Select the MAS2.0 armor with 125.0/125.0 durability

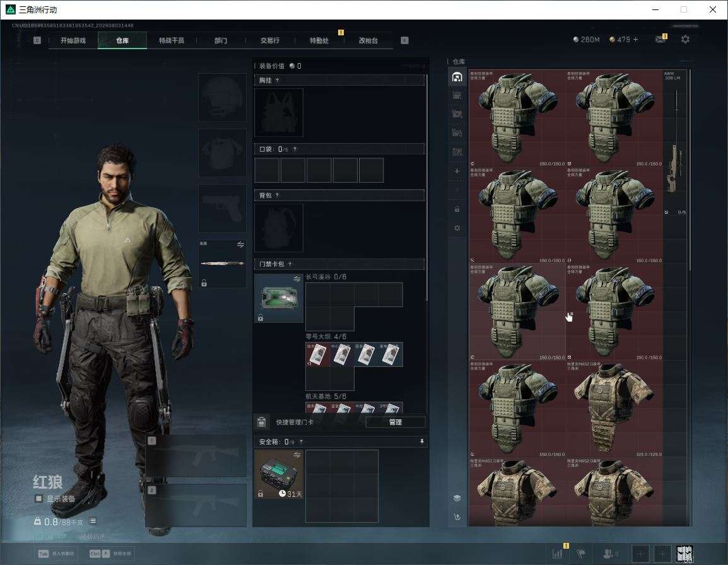coord(614,409)
